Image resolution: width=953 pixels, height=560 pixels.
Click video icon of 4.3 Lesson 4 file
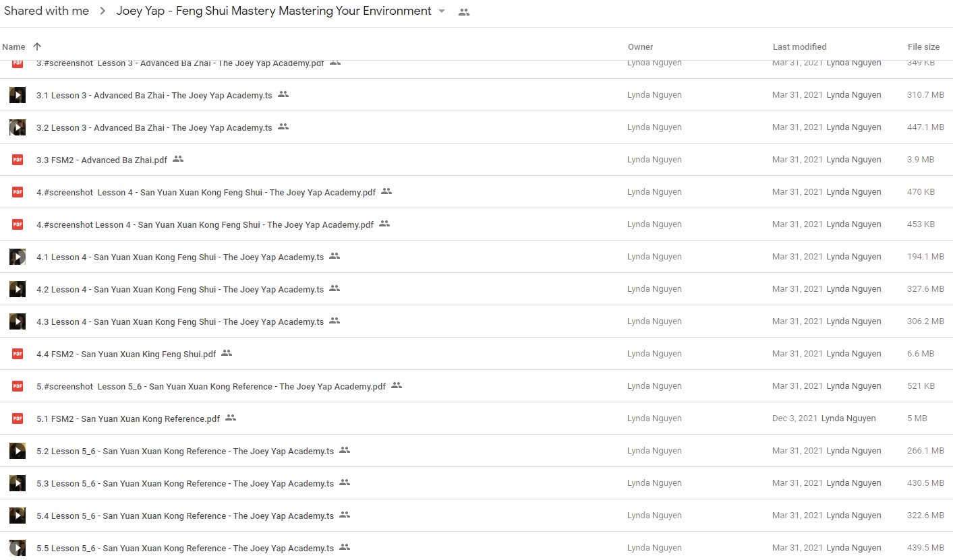point(18,321)
